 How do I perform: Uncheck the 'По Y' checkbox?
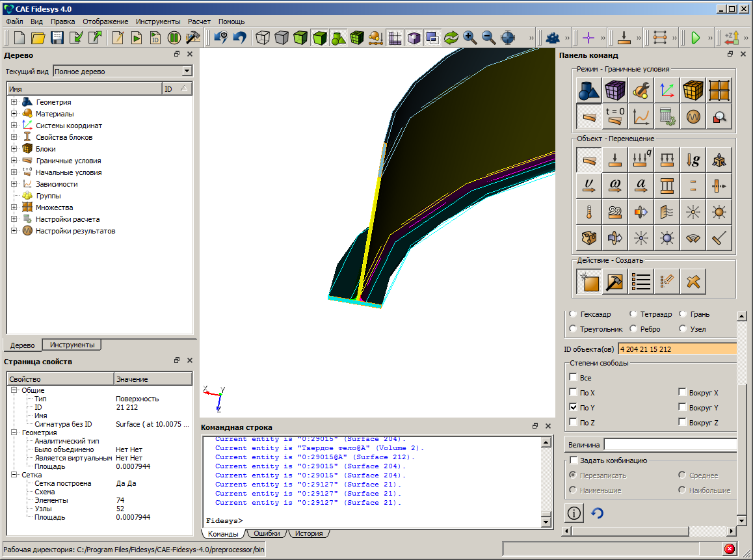(x=573, y=407)
